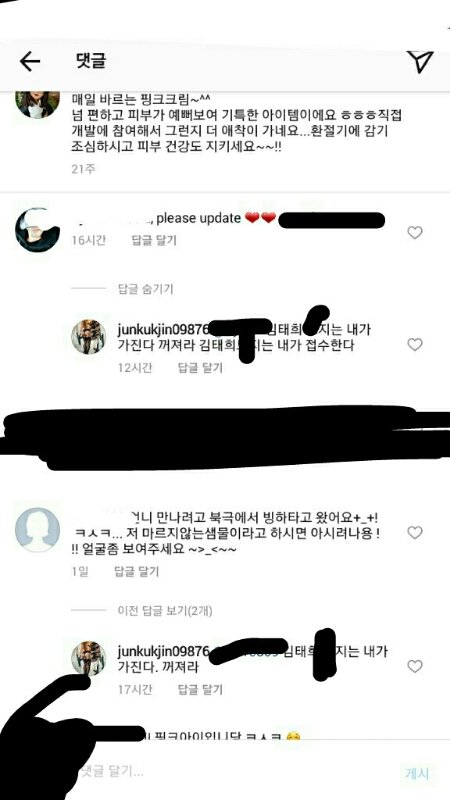Go back using the left arrow

point(30,62)
